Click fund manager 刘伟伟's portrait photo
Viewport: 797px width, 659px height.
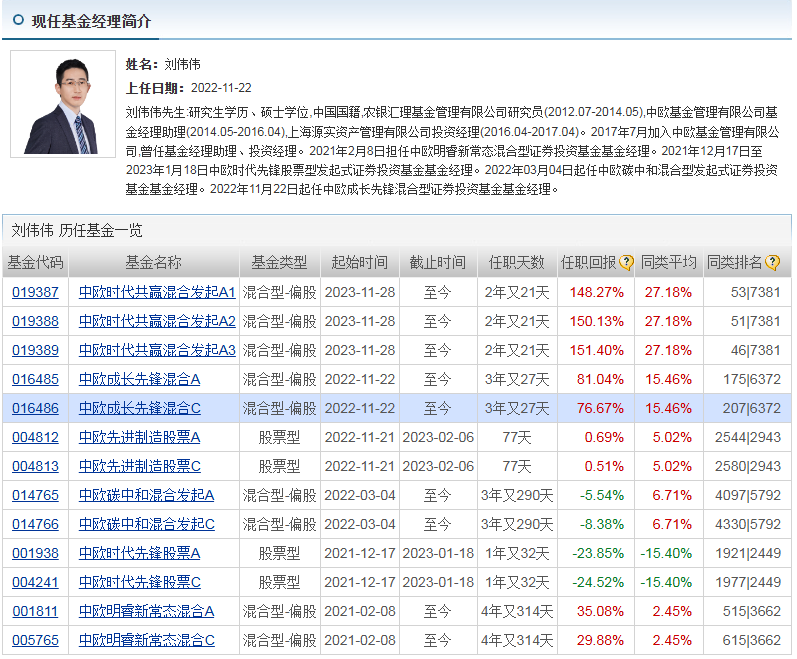coord(63,104)
